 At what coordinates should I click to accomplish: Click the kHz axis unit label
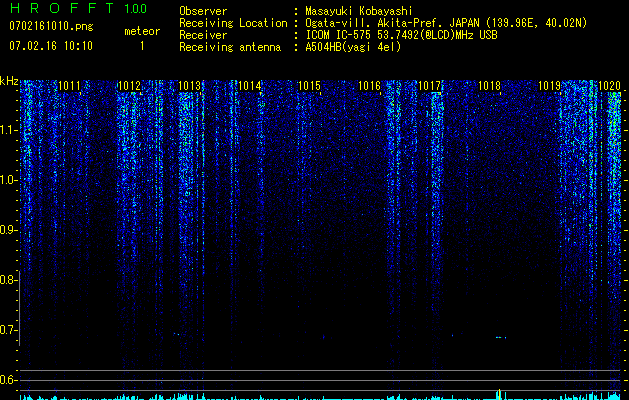pos(9,81)
